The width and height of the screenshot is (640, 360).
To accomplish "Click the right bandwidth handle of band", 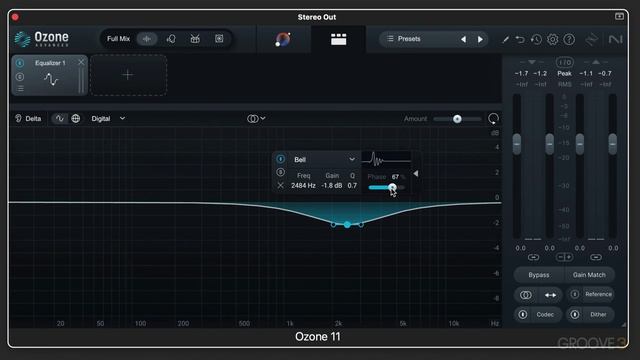I will [361, 224].
